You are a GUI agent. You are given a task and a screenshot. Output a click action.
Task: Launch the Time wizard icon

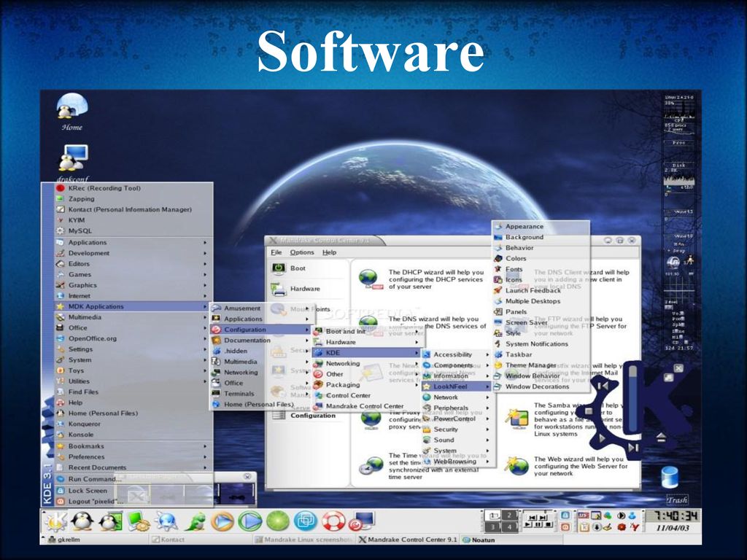pos(371,466)
